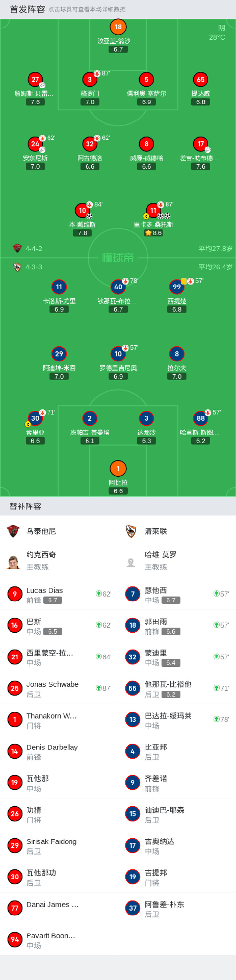This screenshot has height=980, width=236.
Task: Open 清莱联 team crest in substitutes
Action: point(131,531)
